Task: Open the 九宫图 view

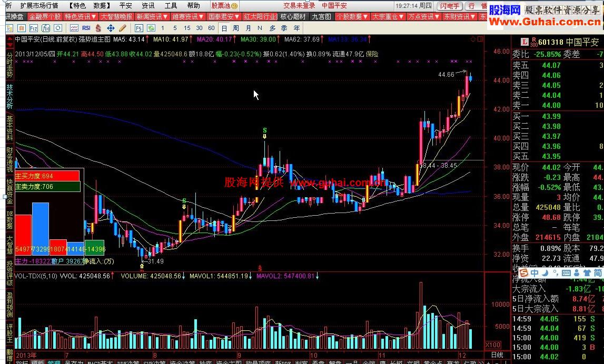Action: click(x=321, y=17)
